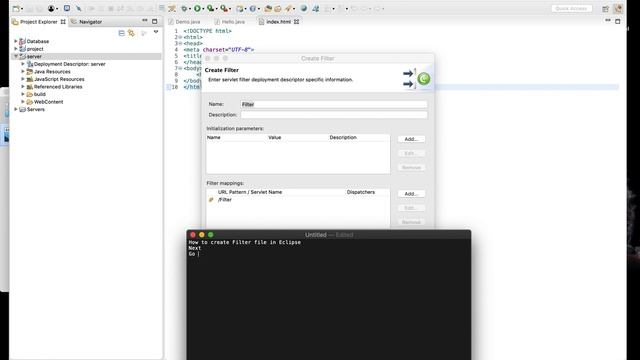Click the blue square toolbar icon
The width and height of the screenshot is (640, 360).
coord(67,8)
